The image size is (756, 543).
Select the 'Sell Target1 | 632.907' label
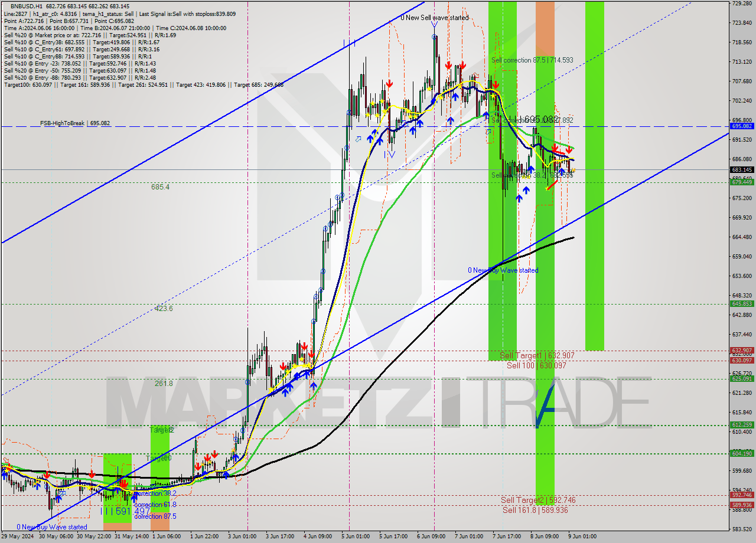coord(537,355)
